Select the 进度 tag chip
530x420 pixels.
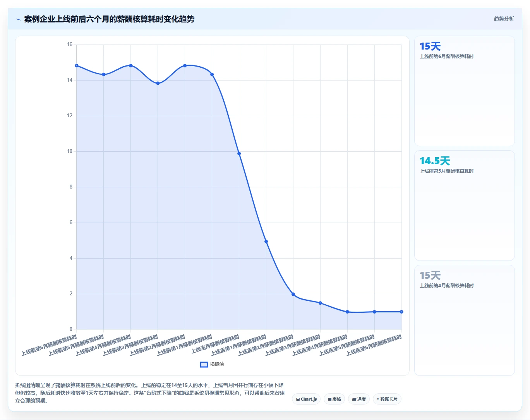[359, 399]
